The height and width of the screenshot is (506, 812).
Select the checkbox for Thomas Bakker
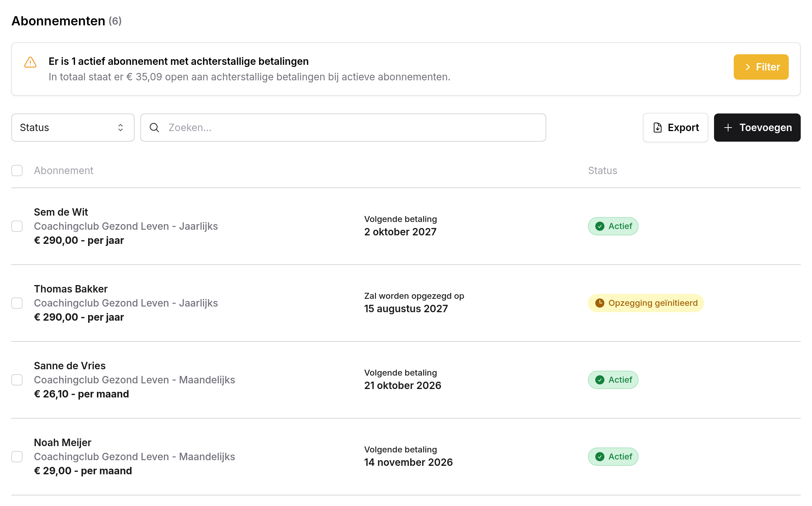click(x=17, y=303)
